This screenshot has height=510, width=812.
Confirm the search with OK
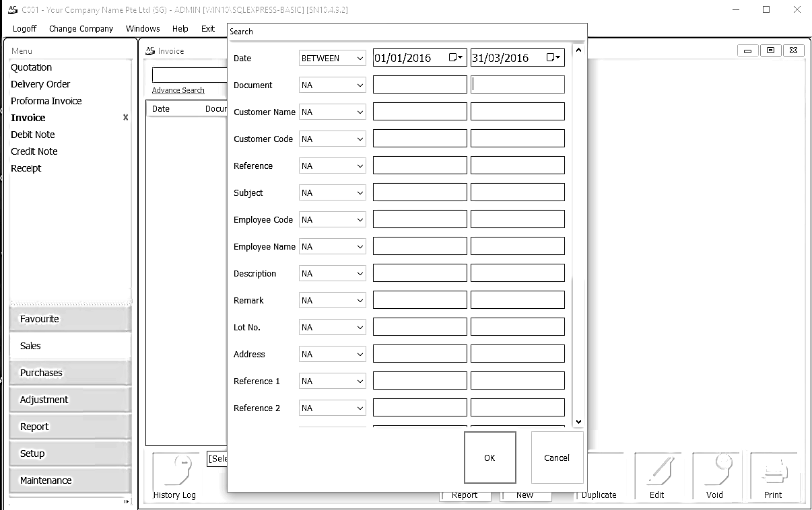point(490,458)
